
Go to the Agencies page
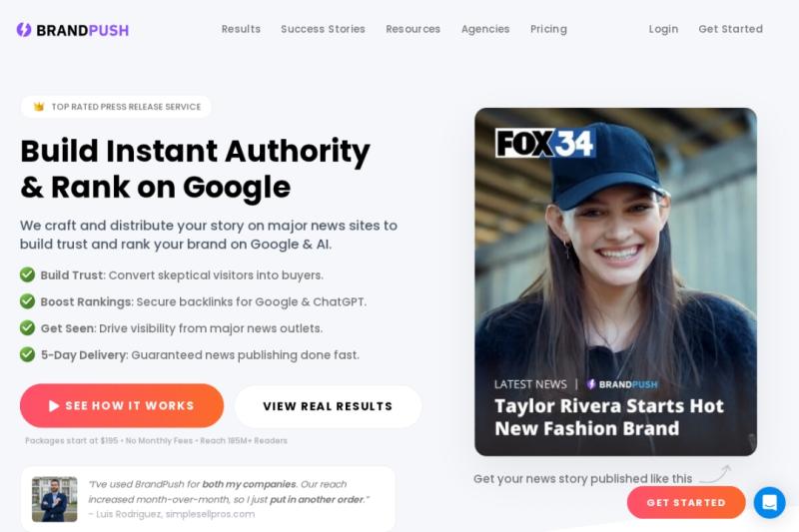485,29
